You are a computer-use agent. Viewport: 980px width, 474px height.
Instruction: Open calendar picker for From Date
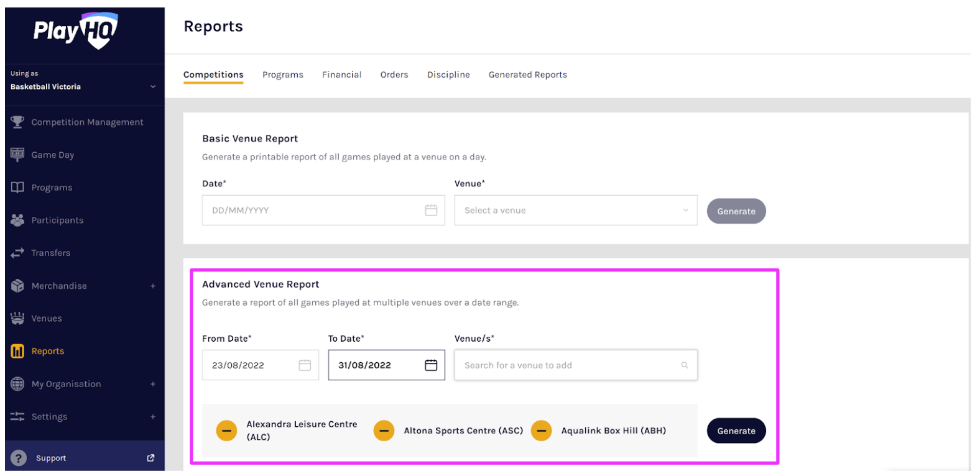point(305,365)
